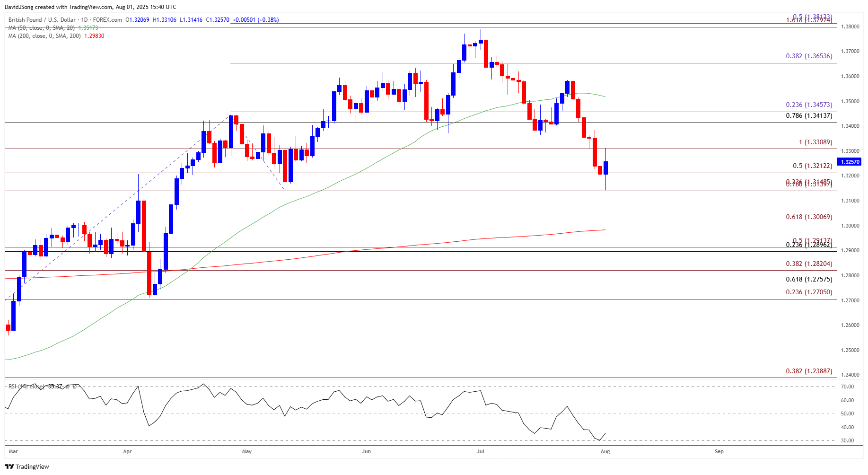
Task: Click the Jul month label on the timeline
Action: click(x=481, y=452)
